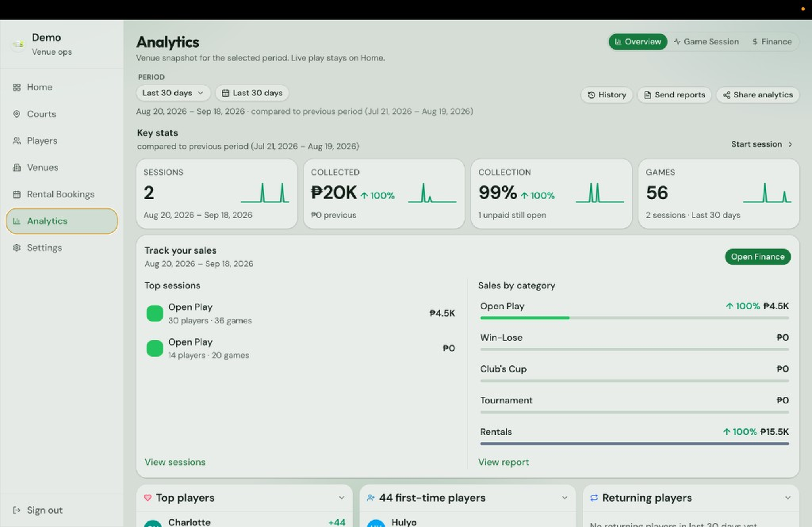Click the Tournament sales progress bar

[634, 412]
